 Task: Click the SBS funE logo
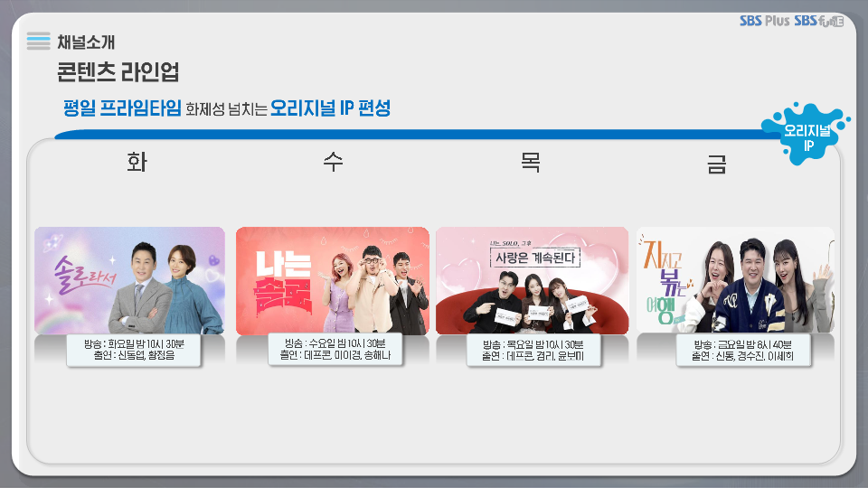tap(819, 21)
